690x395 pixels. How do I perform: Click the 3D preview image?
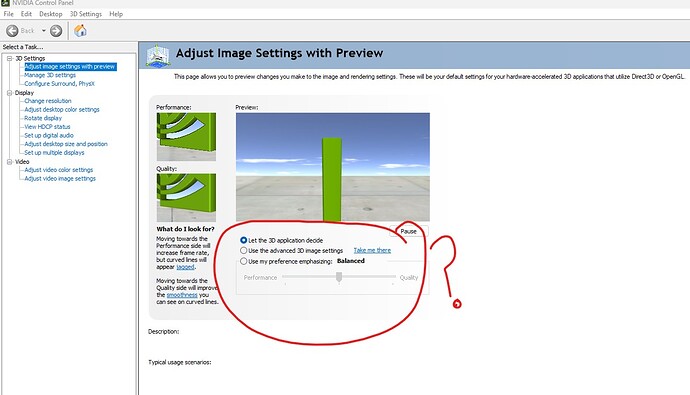point(333,167)
